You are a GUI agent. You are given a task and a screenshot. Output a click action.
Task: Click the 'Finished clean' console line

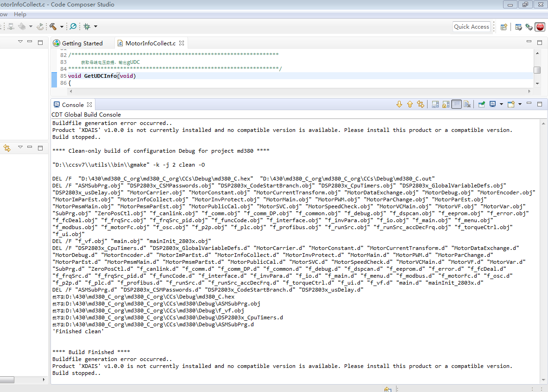78,331
